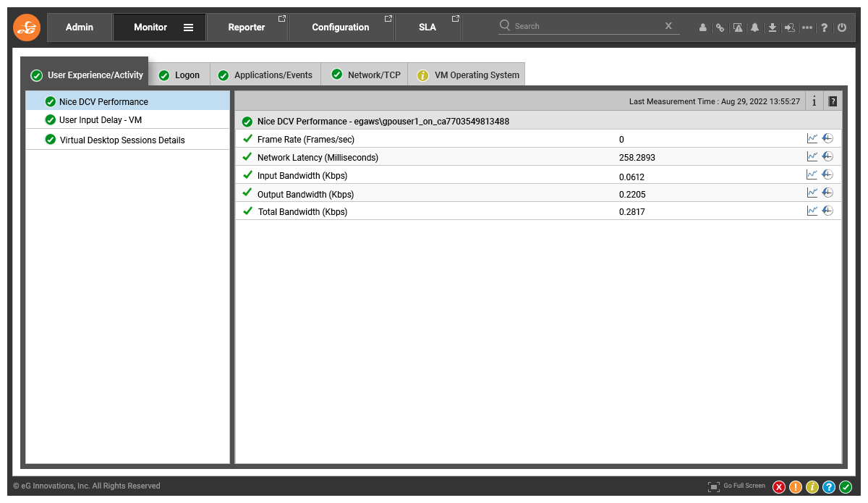Click the Total Bandwidth value 0.2817
This screenshot has height=503, width=868.
click(632, 212)
